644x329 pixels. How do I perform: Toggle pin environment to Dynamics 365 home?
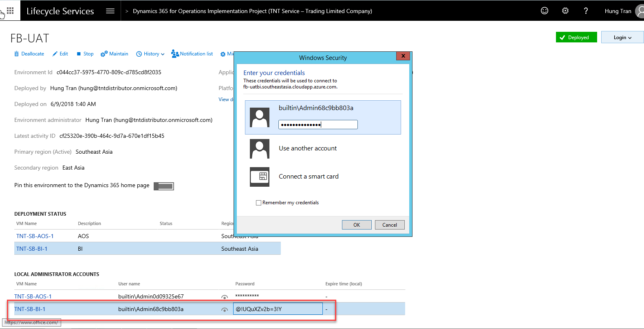click(x=164, y=186)
